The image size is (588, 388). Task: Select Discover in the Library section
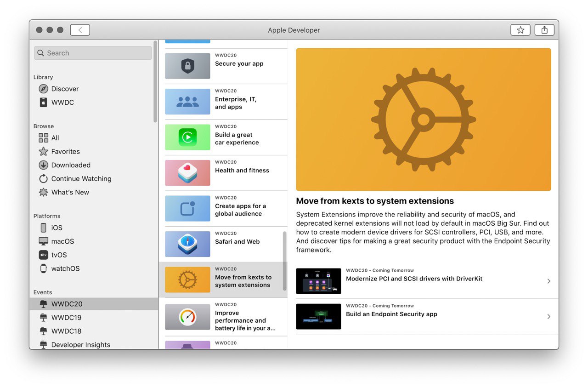point(65,89)
